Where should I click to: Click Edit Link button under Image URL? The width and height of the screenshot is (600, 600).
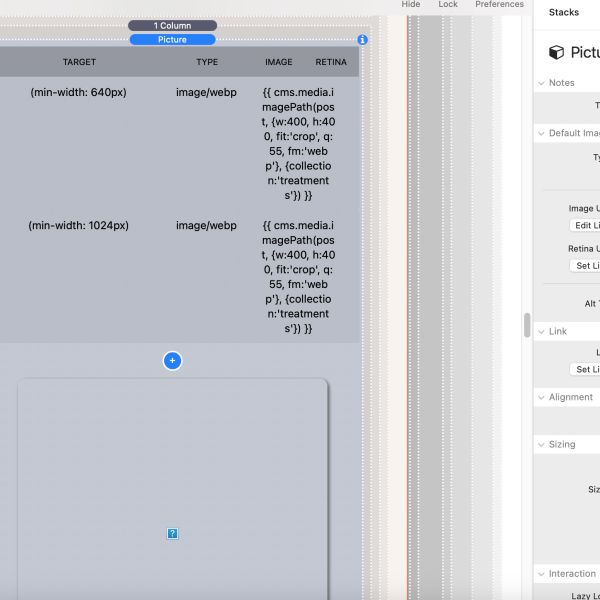click(x=585, y=225)
